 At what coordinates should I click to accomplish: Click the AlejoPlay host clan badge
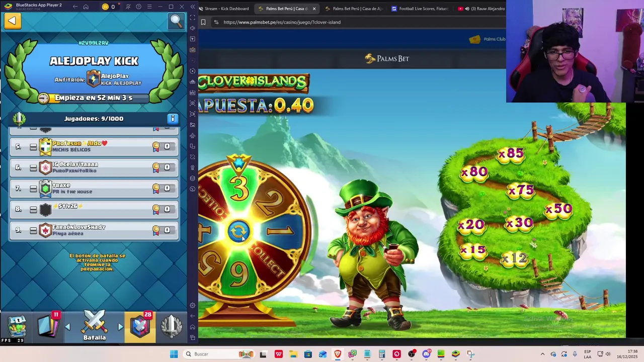coord(94,78)
